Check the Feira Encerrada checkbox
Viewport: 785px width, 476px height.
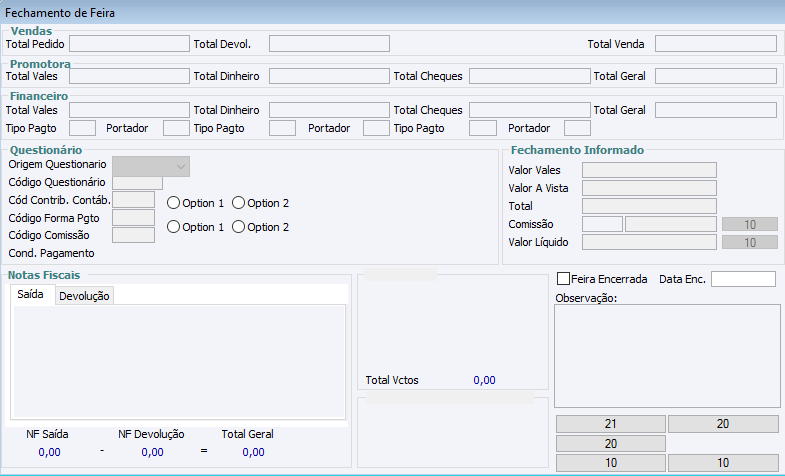click(x=563, y=279)
